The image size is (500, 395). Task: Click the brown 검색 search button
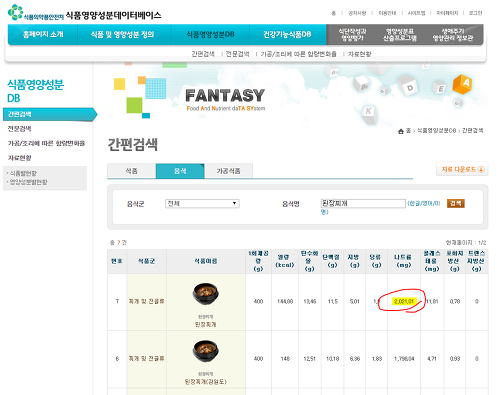(456, 203)
